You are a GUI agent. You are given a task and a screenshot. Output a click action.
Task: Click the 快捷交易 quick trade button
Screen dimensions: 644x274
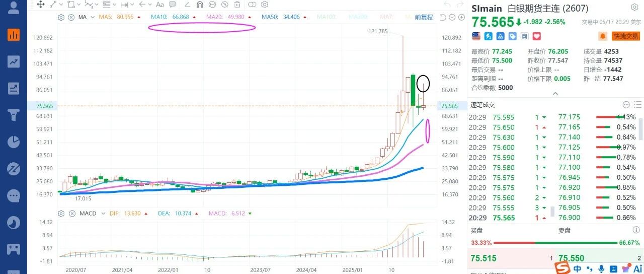pyautogui.click(x=625, y=36)
